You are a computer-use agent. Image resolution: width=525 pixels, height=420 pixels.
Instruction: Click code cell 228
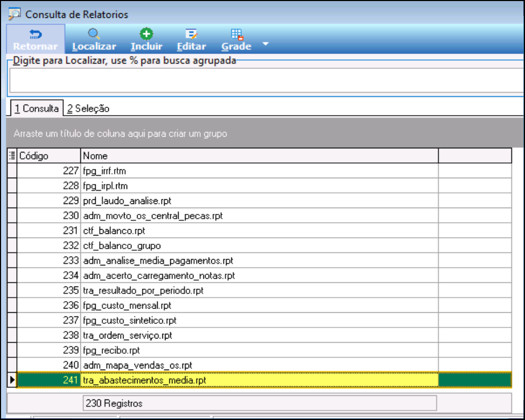[48, 186]
